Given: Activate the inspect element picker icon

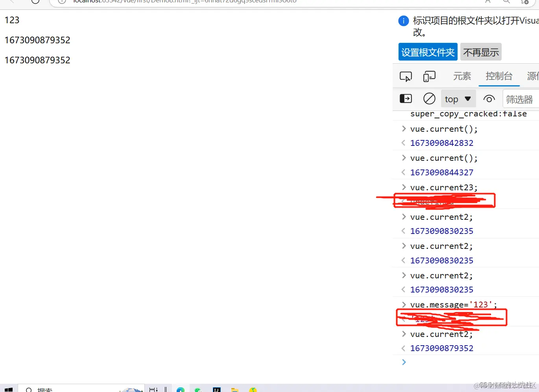Looking at the screenshot, I should point(406,76).
